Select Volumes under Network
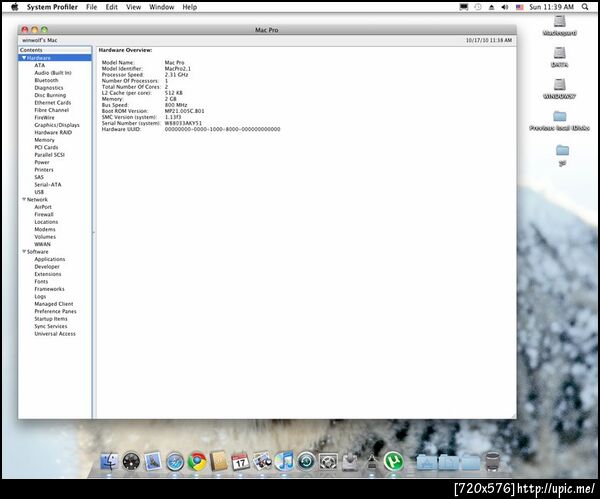The width and height of the screenshot is (600, 499). [45, 237]
